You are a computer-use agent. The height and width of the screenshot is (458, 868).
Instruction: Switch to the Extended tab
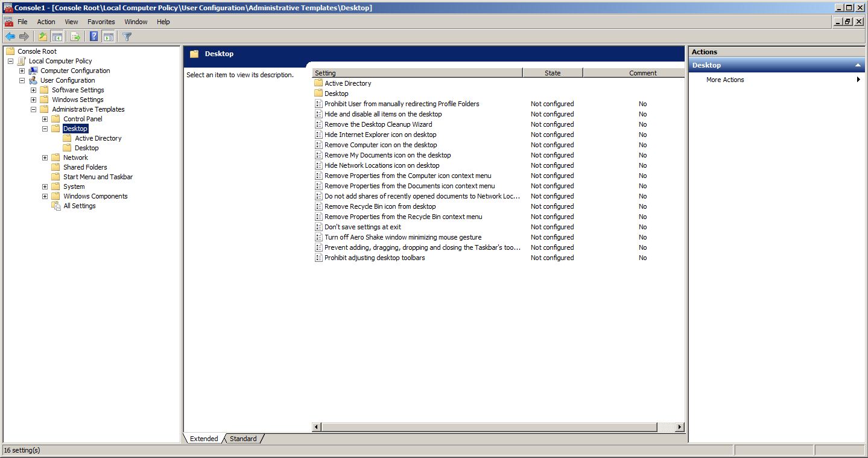click(x=204, y=439)
